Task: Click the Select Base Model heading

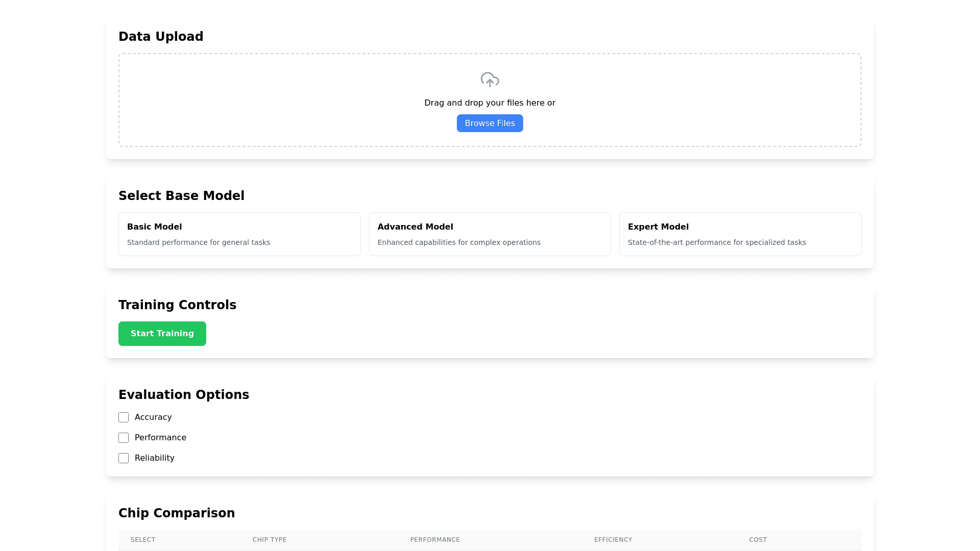Action: tap(182, 195)
